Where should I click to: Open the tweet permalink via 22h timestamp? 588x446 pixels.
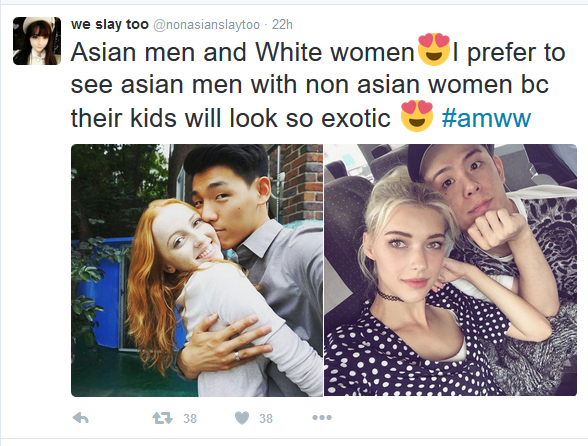point(282,25)
